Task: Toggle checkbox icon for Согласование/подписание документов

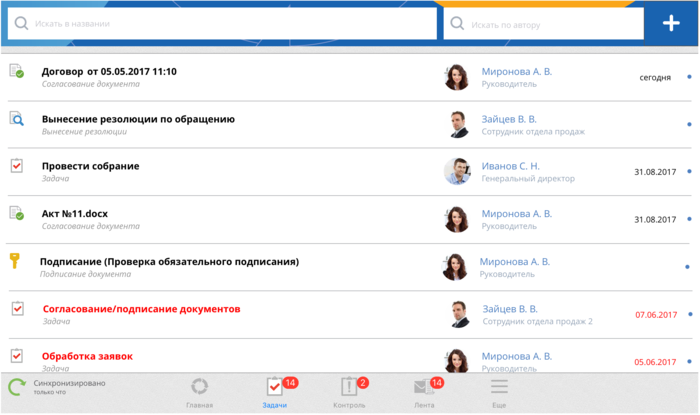Action: coord(16,309)
